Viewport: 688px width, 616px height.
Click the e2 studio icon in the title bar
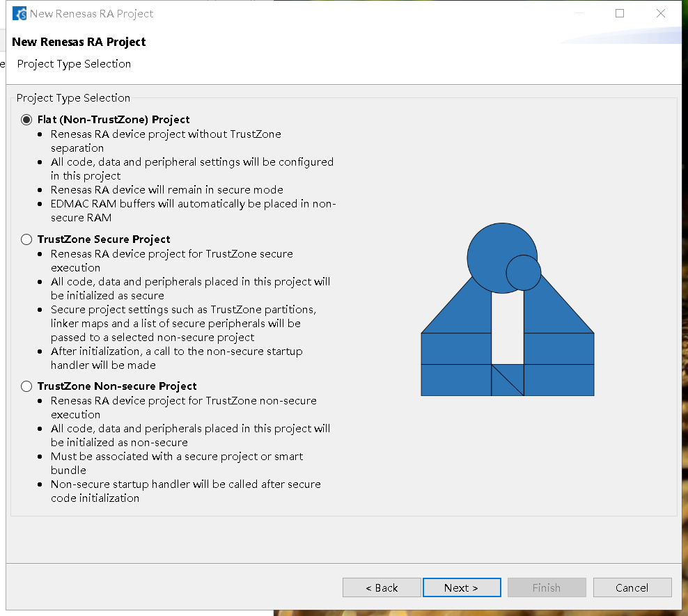pos(19,14)
